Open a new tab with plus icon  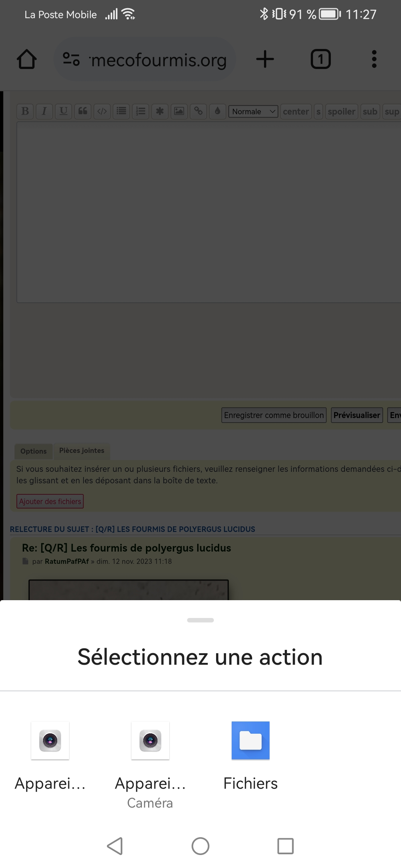click(x=265, y=59)
